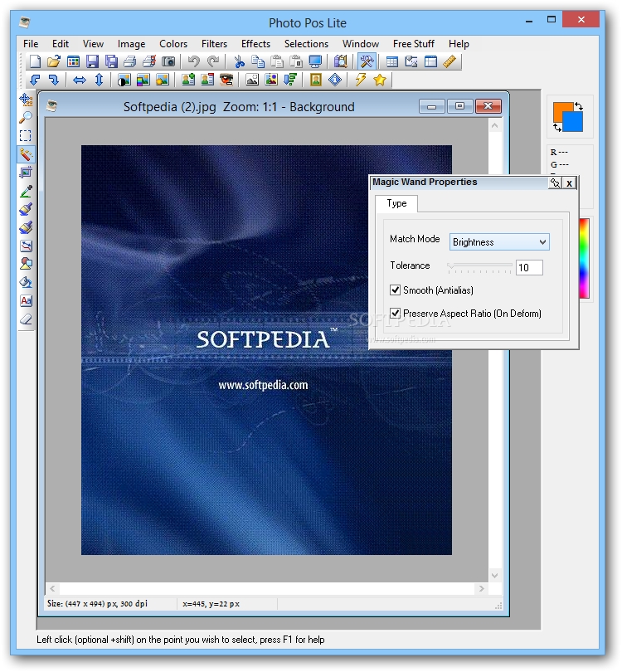This screenshot has height=672, width=622.
Task: Create a new blank image
Action: click(35, 61)
